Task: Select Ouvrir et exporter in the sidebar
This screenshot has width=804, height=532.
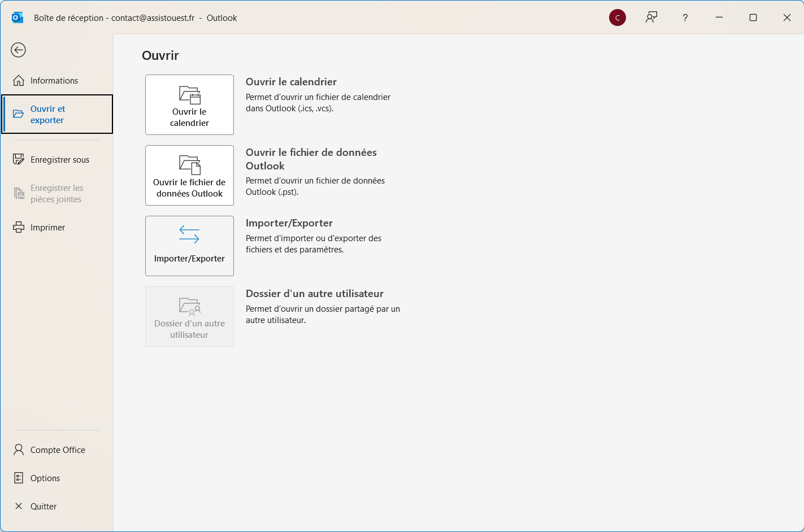Action: 57,115
